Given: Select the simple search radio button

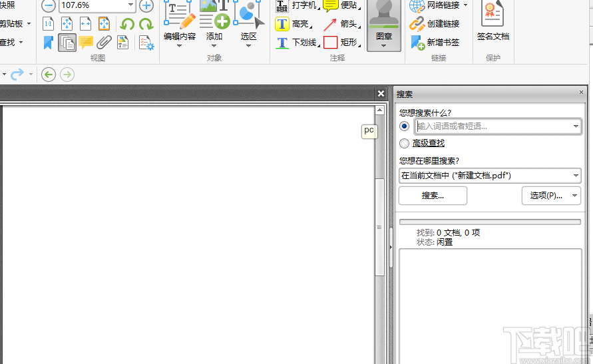Looking at the screenshot, I should coord(404,126).
